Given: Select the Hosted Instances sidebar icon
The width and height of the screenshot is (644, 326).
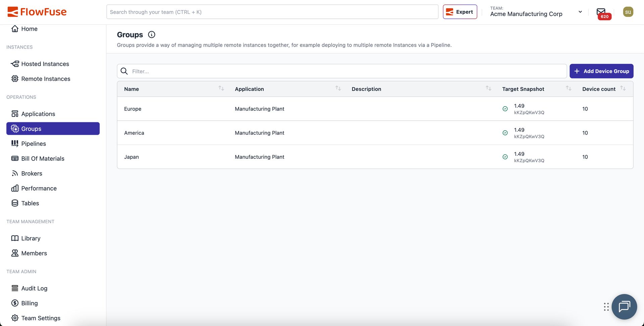Looking at the screenshot, I should point(15,64).
